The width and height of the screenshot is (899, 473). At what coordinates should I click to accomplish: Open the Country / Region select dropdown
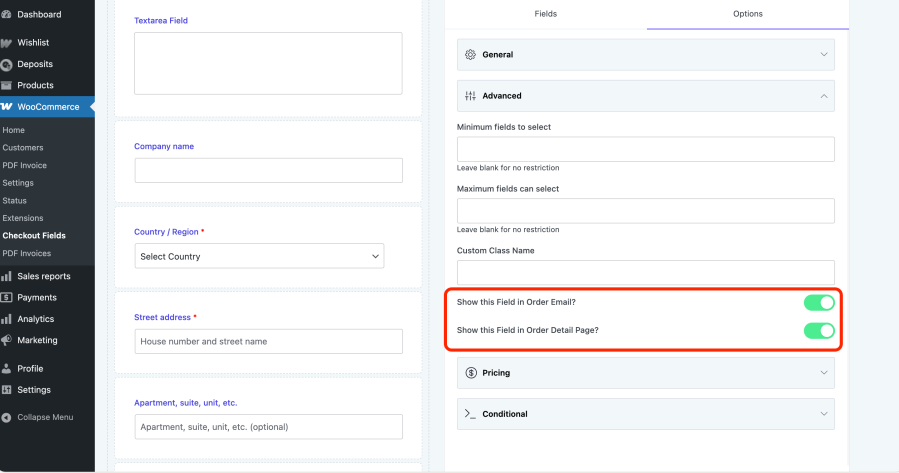point(259,257)
